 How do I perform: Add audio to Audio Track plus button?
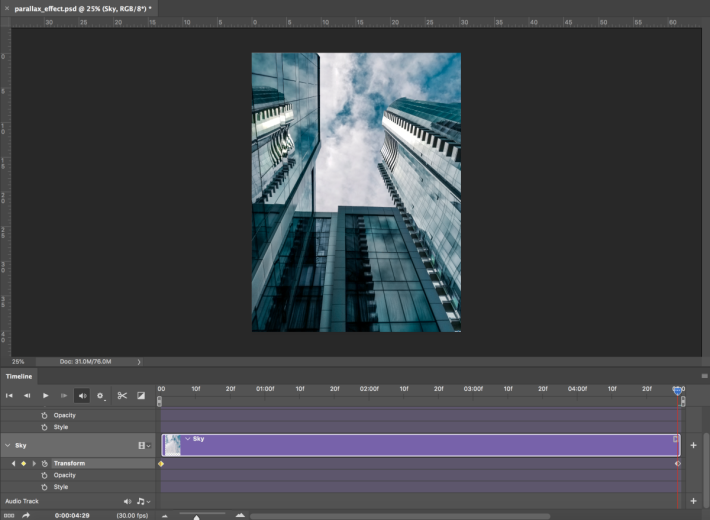(x=693, y=501)
